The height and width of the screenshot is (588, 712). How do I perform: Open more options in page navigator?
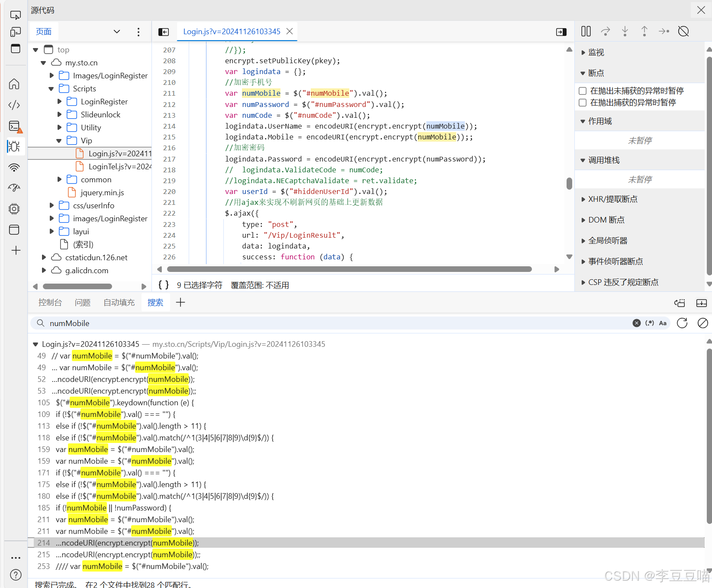139,32
